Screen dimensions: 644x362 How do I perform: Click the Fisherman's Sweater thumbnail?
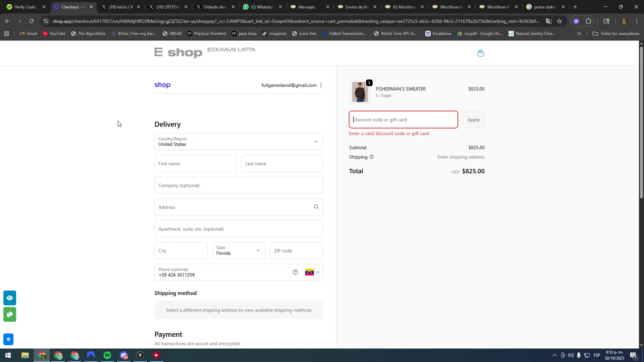(360, 92)
